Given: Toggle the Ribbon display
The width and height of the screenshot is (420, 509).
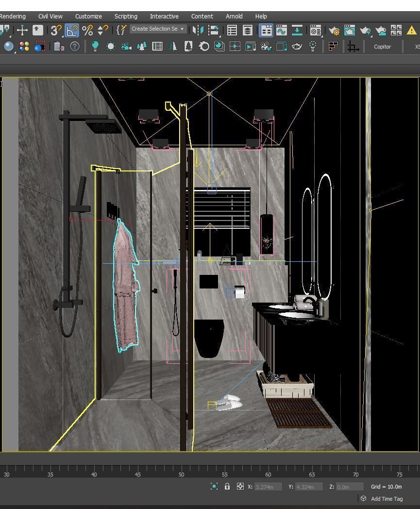Looking at the screenshot, I should coord(266,31).
